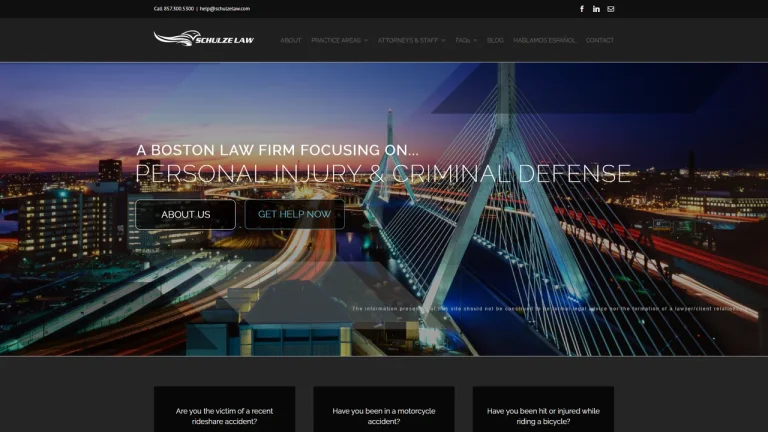Click the About Us button
This screenshot has width=768, height=432.
[186, 215]
